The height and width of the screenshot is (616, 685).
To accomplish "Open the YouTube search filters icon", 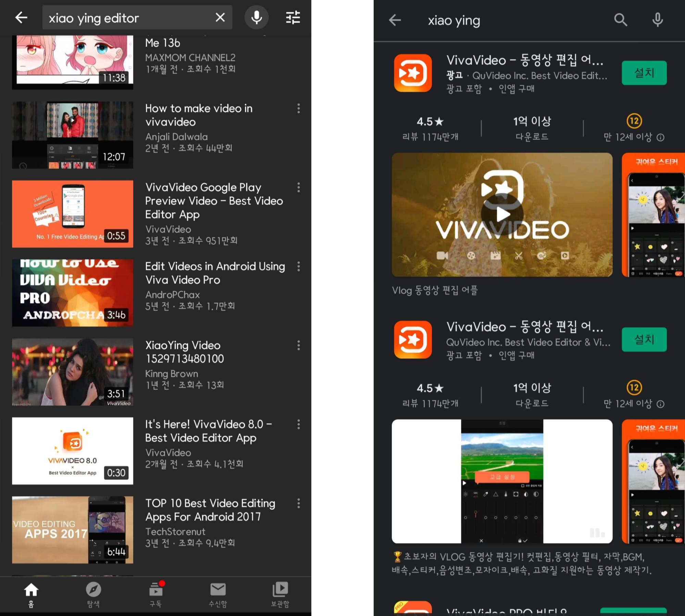I will [x=293, y=17].
